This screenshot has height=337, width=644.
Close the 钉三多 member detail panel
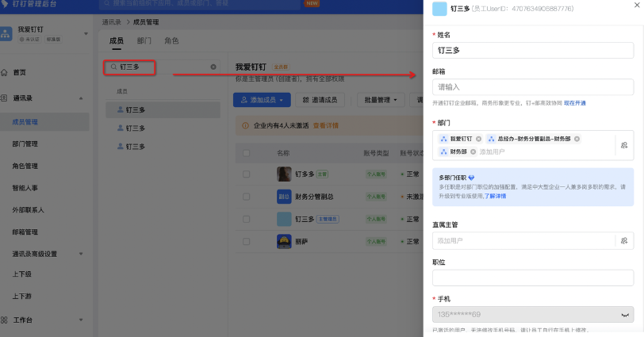637,5
